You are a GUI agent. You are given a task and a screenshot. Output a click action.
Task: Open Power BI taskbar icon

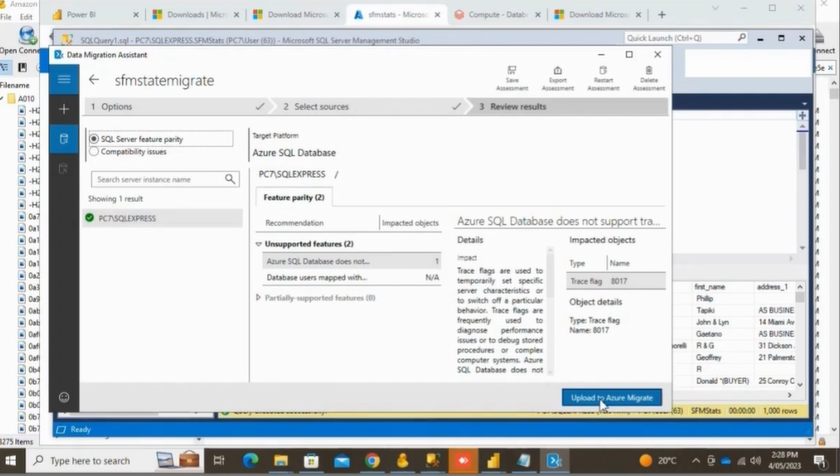pyautogui.click(x=493, y=460)
